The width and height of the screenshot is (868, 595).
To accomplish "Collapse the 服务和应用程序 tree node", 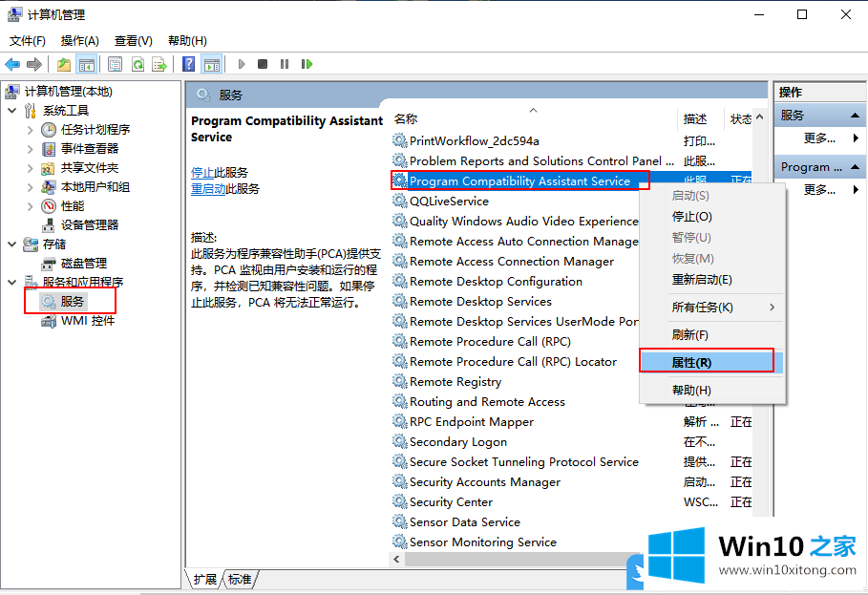I will point(12,283).
